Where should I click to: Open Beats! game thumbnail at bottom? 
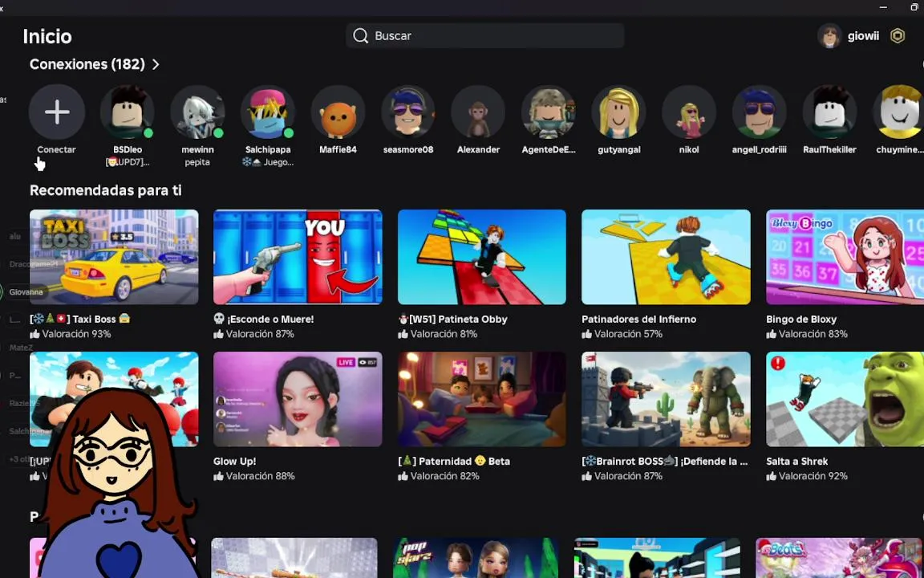pyautogui.click(x=840, y=557)
